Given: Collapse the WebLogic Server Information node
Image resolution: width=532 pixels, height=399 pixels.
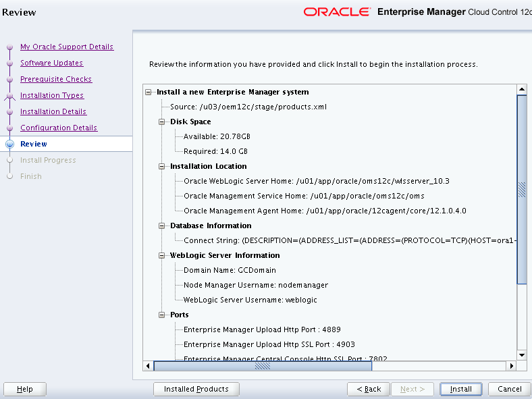Looking at the screenshot, I should click(x=162, y=256).
